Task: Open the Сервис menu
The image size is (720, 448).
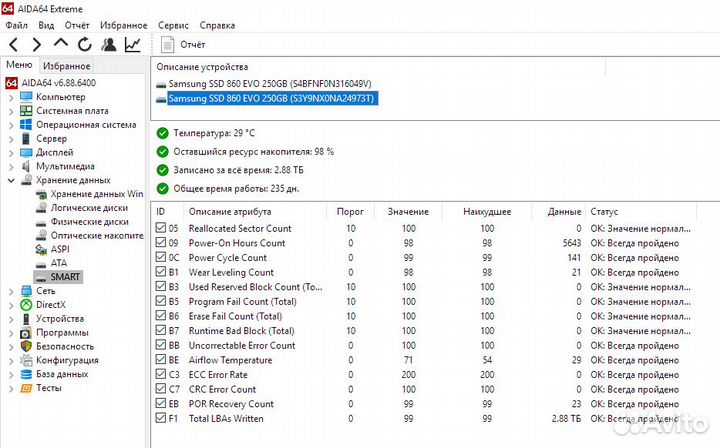Action: pos(173,24)
